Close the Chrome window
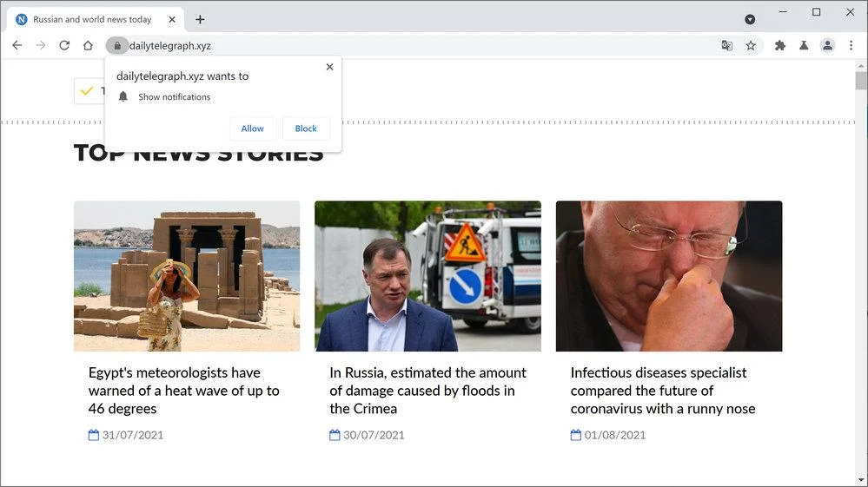Viewport: 868px width, 487px height. pyautogui.click(x=851, y=11)
